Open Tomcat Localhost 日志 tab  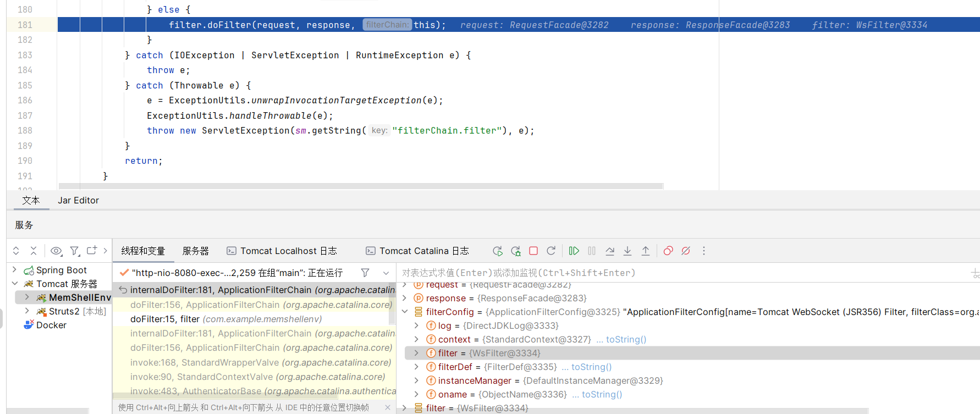(x=282, y=251)
